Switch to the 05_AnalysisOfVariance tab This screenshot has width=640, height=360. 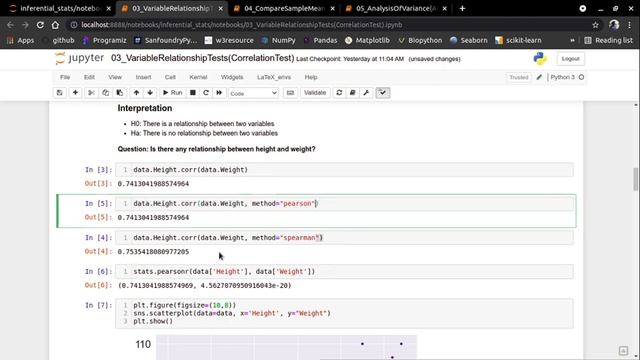pos(396,9)
